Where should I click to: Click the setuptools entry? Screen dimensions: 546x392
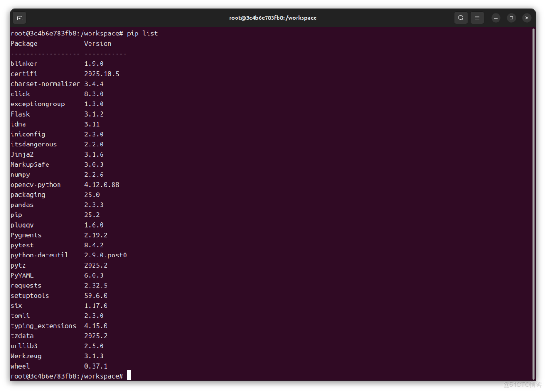point(30,295)
